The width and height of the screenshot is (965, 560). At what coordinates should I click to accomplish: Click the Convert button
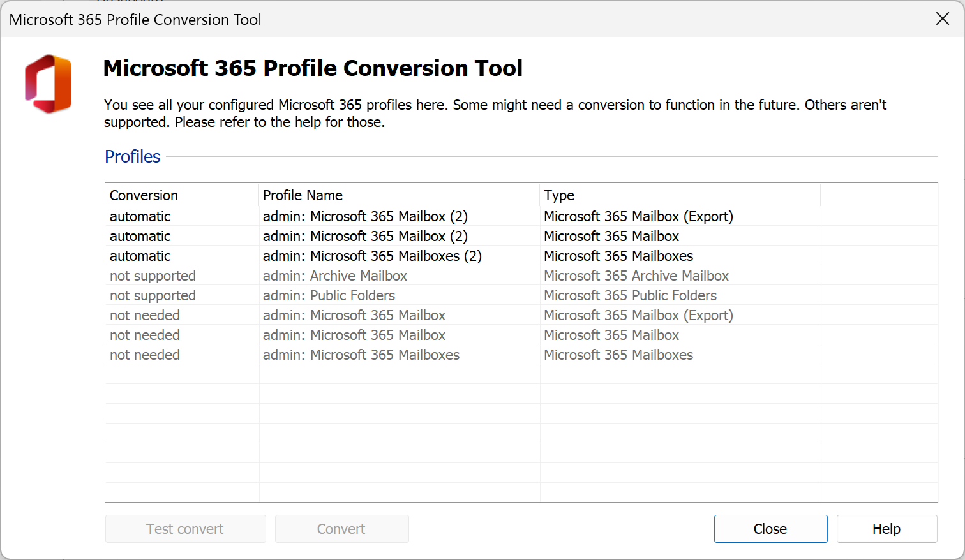click(x=341, y=529)
